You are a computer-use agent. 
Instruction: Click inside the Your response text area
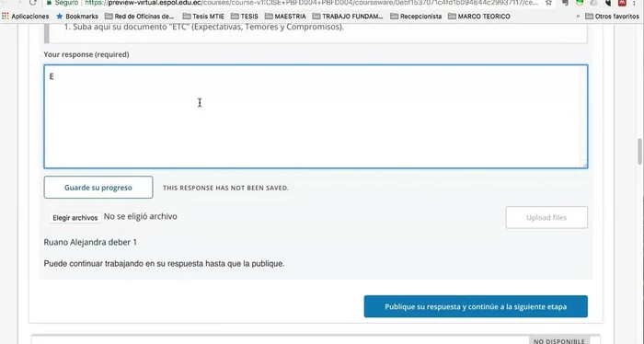pyautogui.click(x=316, y=117)
